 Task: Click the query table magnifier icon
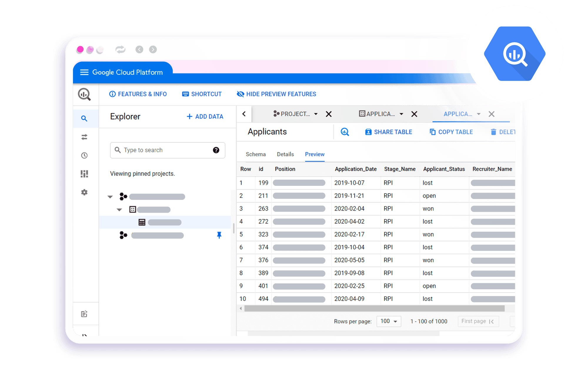click(x=345, y=132)
